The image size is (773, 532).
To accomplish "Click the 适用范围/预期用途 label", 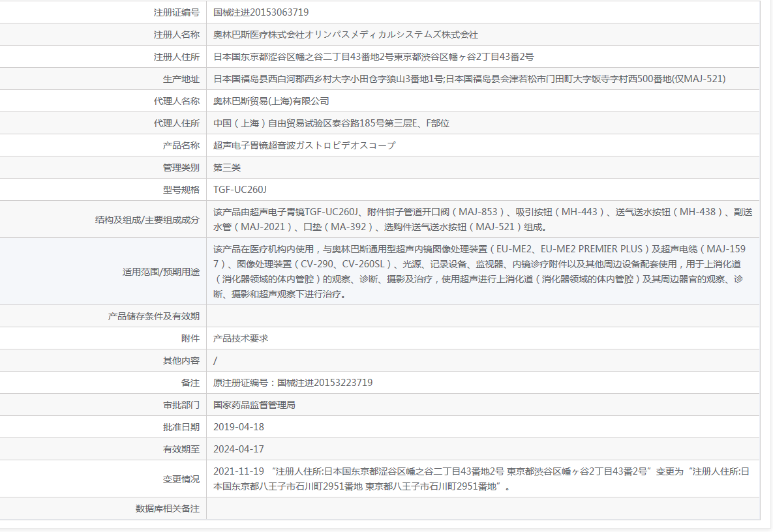I will pyautogui.click(x=160, y=272).
